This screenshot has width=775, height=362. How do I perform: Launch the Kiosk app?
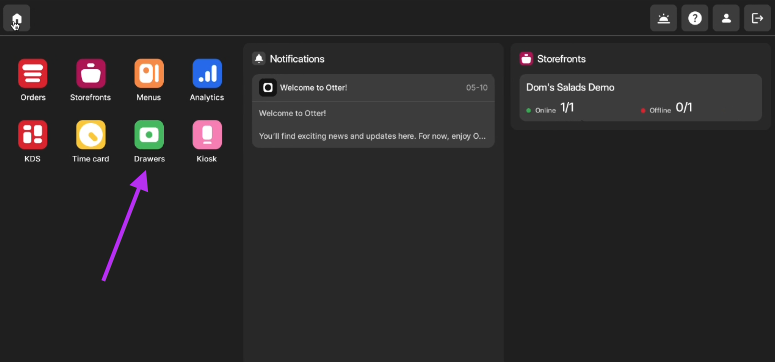(x=207, y=135)
